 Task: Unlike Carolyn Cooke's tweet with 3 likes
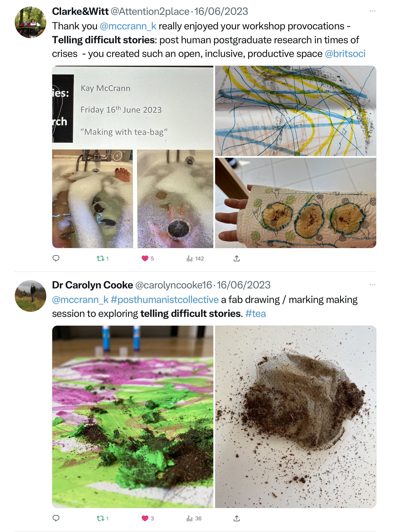point(145,518)
